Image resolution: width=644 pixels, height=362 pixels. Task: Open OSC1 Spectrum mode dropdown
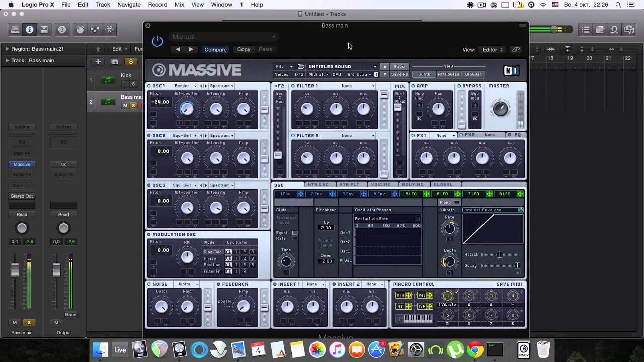point(222,86)
